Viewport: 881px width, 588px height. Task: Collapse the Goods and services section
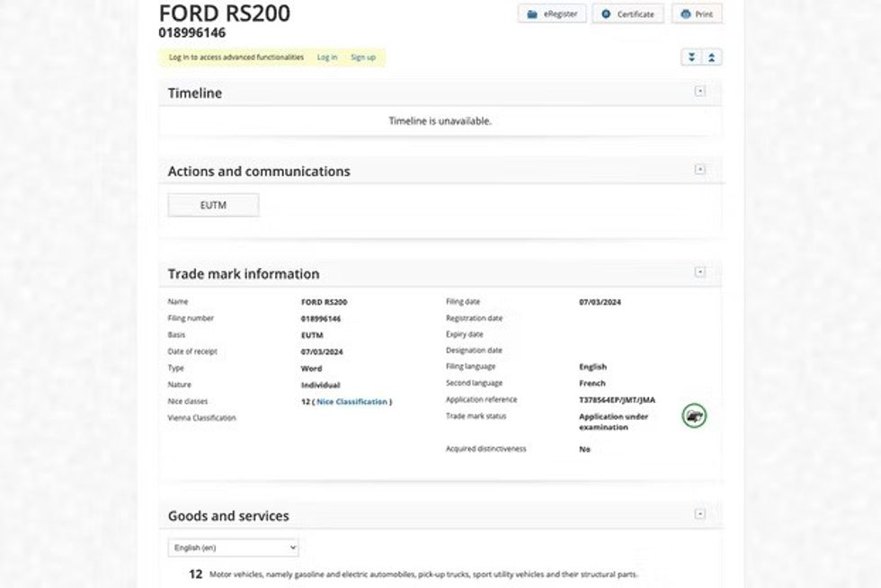point(700,514)
